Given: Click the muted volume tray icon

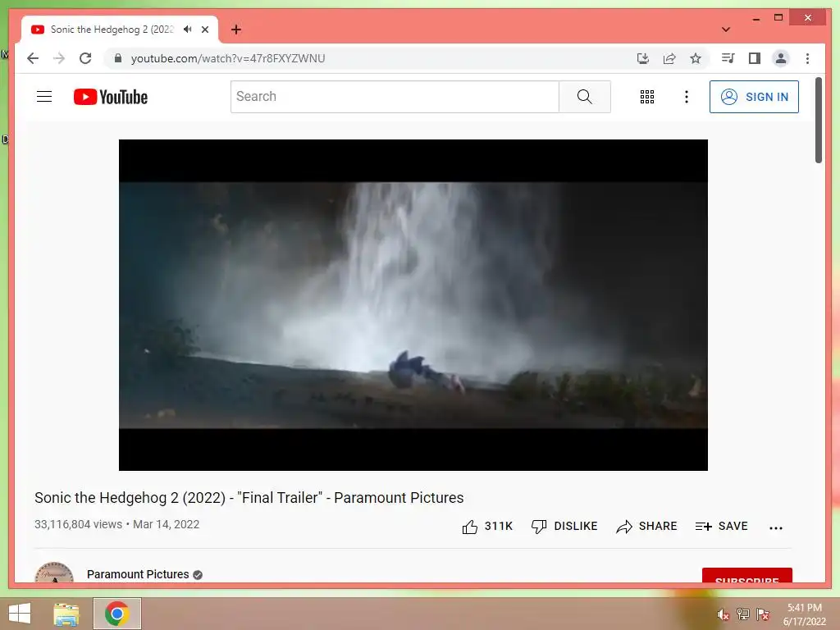Looking at the screenshot, I should pyautogui.click(x=723, y=614).
